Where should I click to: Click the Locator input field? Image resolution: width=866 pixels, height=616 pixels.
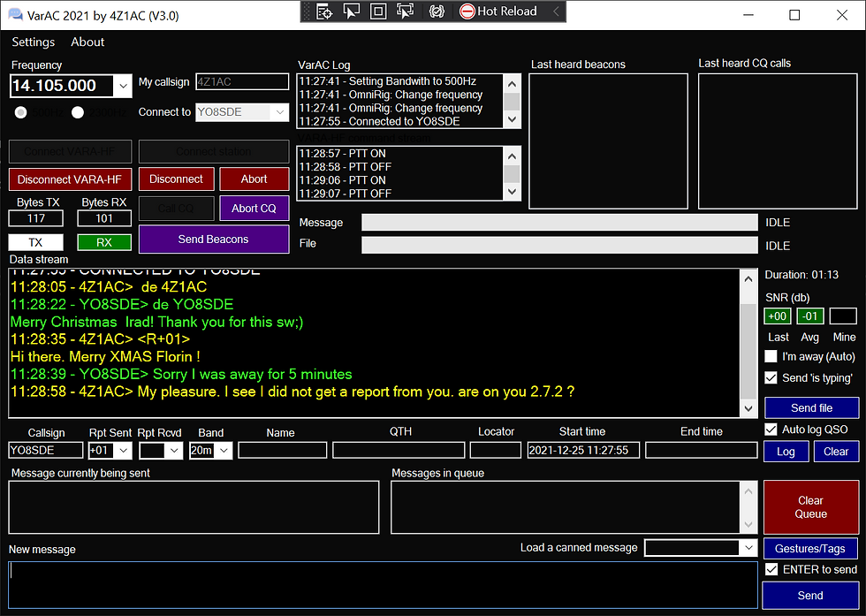(496, 450)
